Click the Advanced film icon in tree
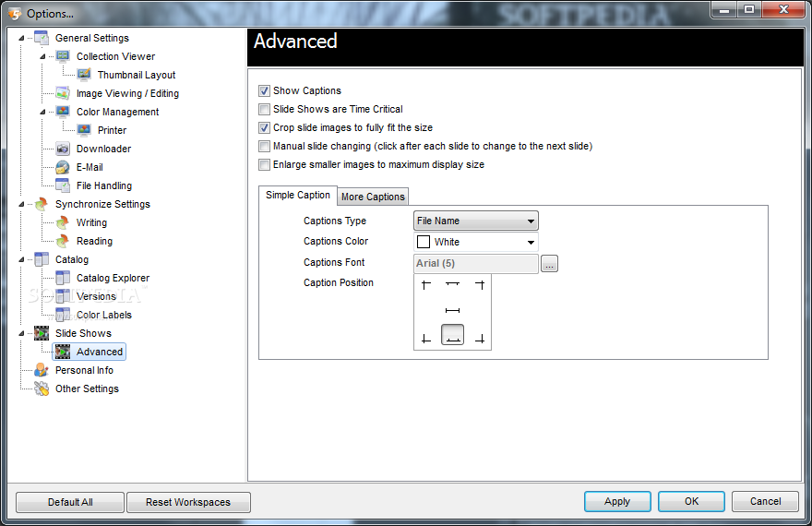This screenshot has height=526, width=812. pyautogui.click(x=63, y=352)
